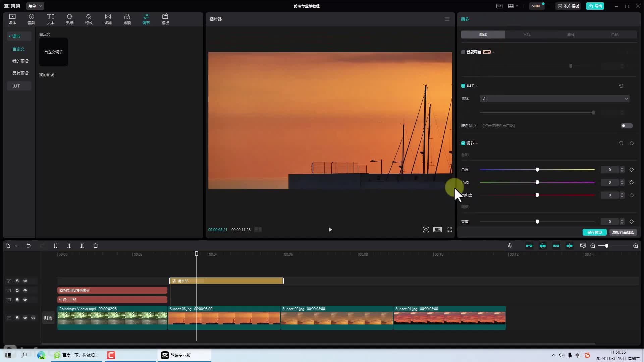The height and width of the screenshot is (362, 644).
Task: Open the 菜单 menu dropdown
Action: [35, 6]
